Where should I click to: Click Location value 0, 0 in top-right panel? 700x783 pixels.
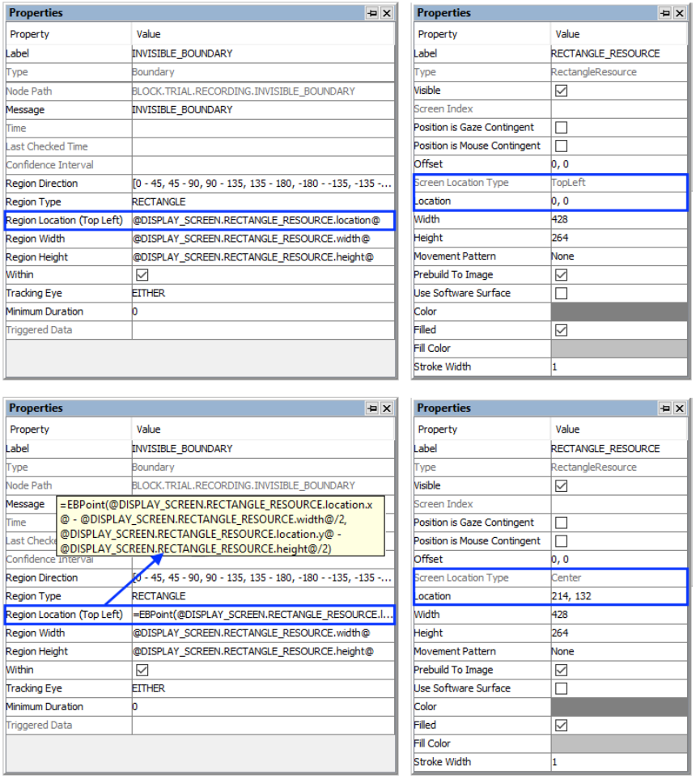(x=619, y=201)
